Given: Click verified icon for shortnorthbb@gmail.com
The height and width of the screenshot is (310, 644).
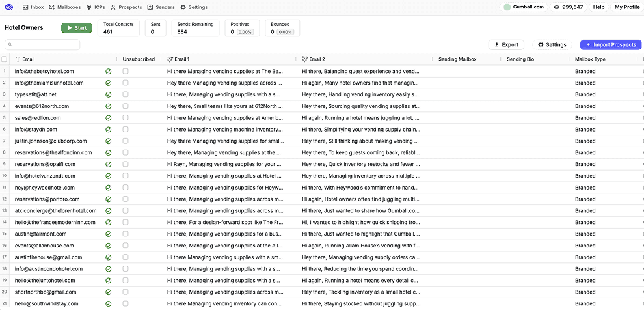Looking at the screenshot, I should point(109,292).
